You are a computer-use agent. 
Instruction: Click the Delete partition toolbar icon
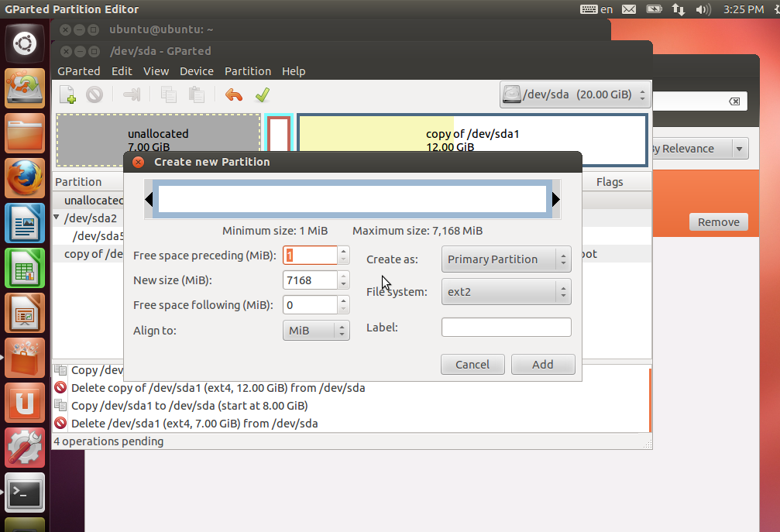click(93, 94)
